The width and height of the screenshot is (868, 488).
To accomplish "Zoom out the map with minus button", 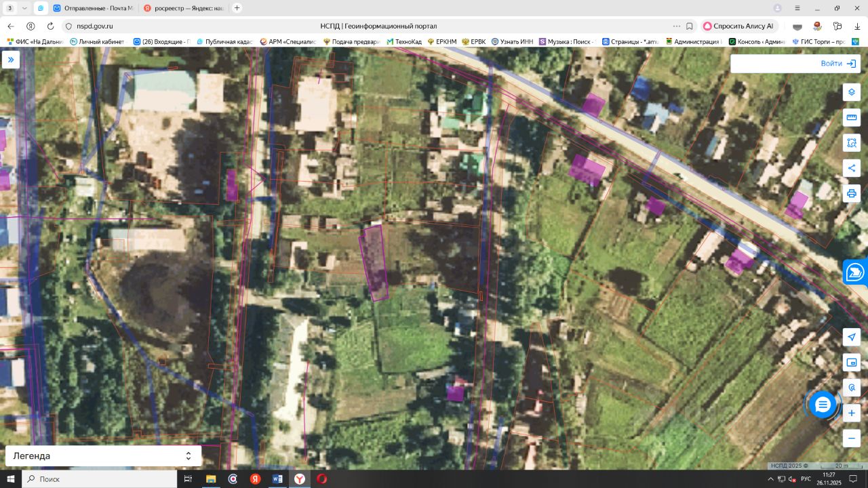I will 852,438.
